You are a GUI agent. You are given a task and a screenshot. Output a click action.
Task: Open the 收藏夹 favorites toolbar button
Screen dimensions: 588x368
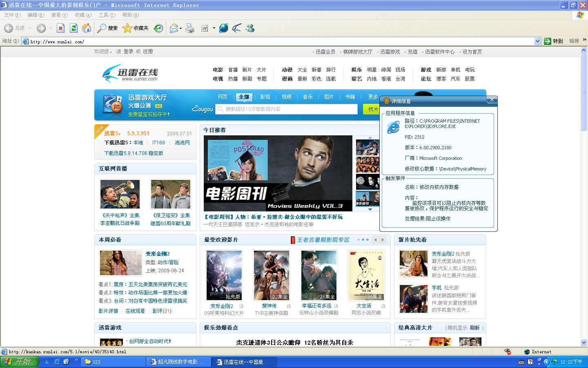(136, 28)
